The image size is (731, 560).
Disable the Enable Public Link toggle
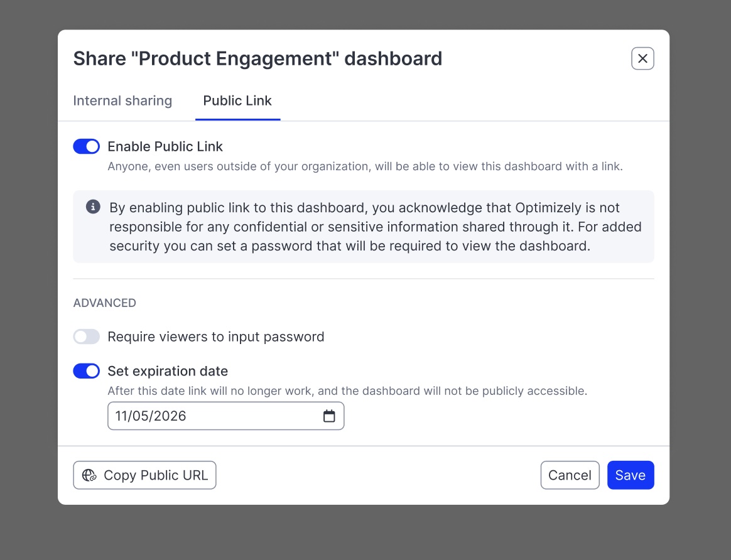pyautogui.click(x=87, y=146)
